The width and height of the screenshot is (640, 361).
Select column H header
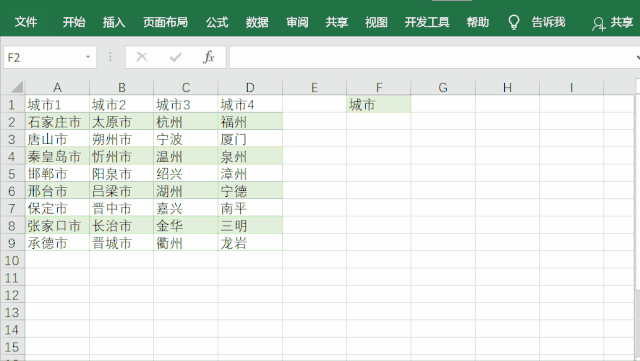tap(507, 87)
